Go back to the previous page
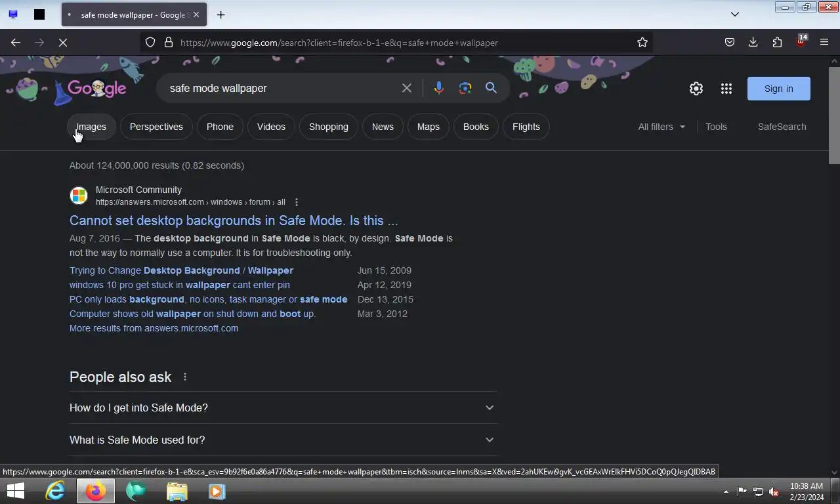 pyautogui.click(x=16, y=43)
